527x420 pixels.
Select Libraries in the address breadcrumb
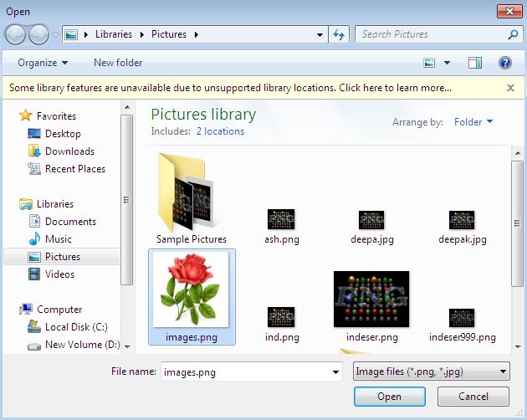114,34
